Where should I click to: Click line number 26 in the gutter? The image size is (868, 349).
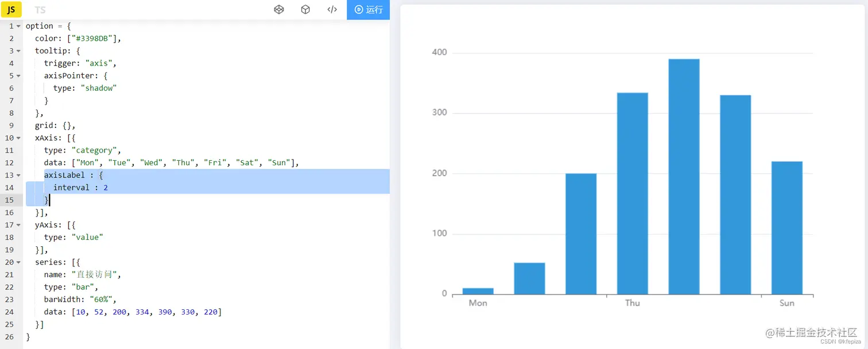click(9, 337)
